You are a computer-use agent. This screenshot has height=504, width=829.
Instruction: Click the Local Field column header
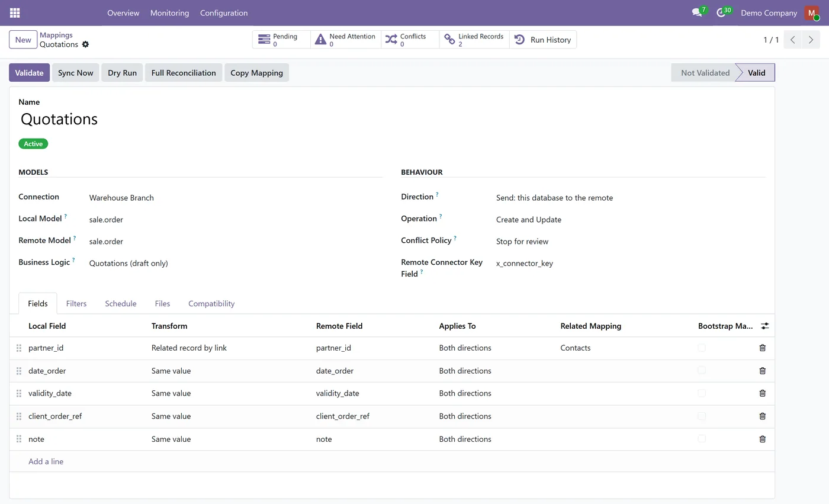pos(47,326)
